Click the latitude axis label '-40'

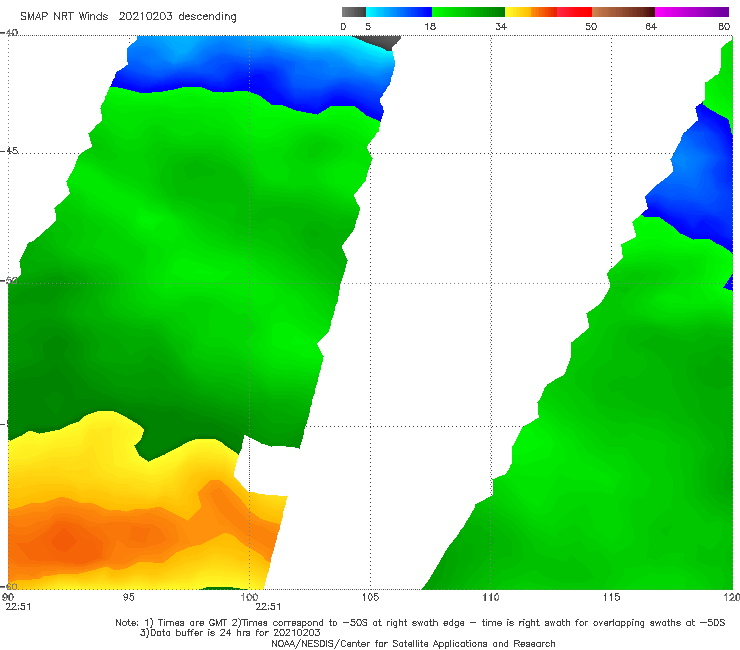pos(9,33)
